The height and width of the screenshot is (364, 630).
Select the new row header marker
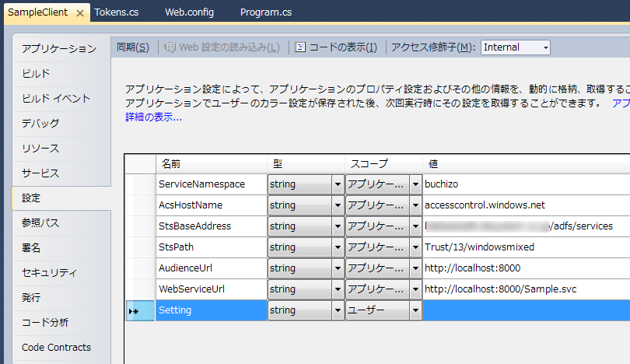tap(135, 310)
